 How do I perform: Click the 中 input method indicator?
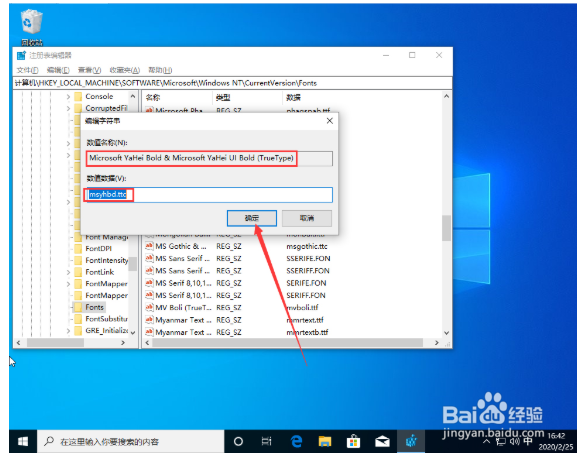(528, 441)
